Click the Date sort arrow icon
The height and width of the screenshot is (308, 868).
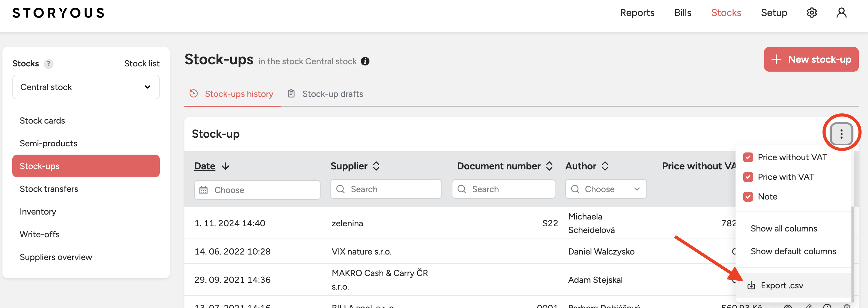[x=225, y=166]
